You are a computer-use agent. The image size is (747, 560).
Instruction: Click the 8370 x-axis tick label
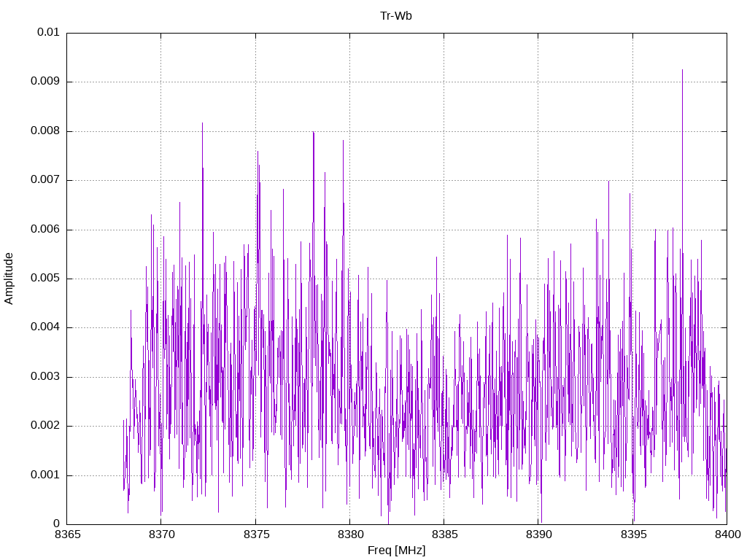pos(162,534)
